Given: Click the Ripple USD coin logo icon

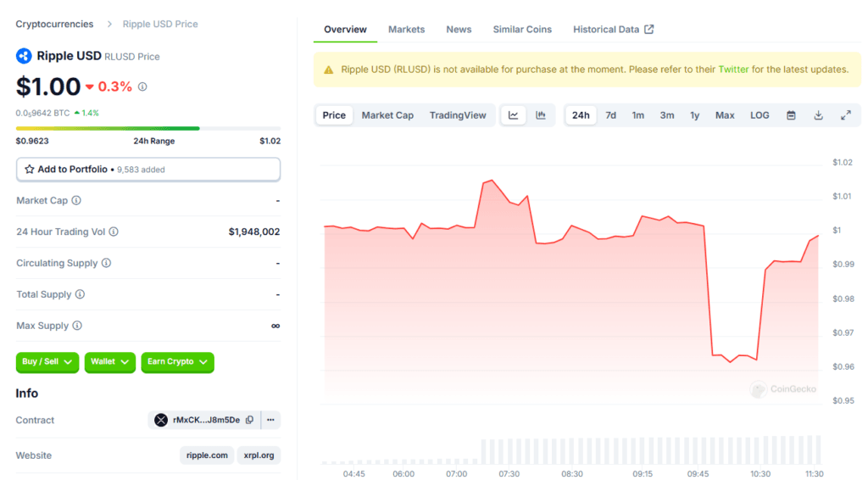Looking at the screenshot, I should (24, 56).
